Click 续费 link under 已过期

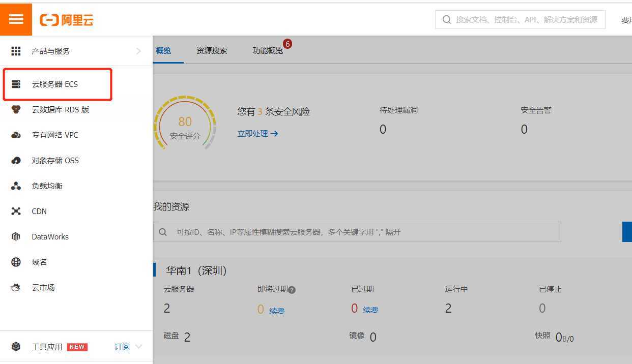coord(370,310)
